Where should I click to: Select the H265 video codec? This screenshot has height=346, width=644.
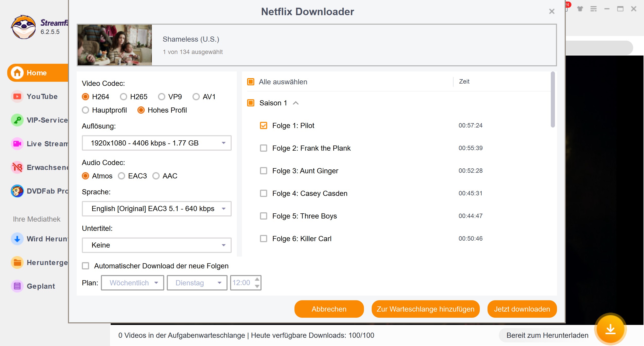click(x=124, y=97)
